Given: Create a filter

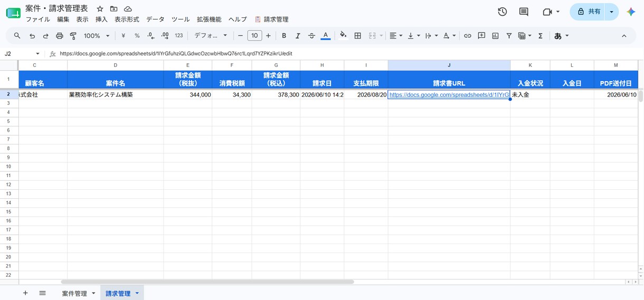Looking at the screenshot, I should pyautogui.click(x=509, y=36).
